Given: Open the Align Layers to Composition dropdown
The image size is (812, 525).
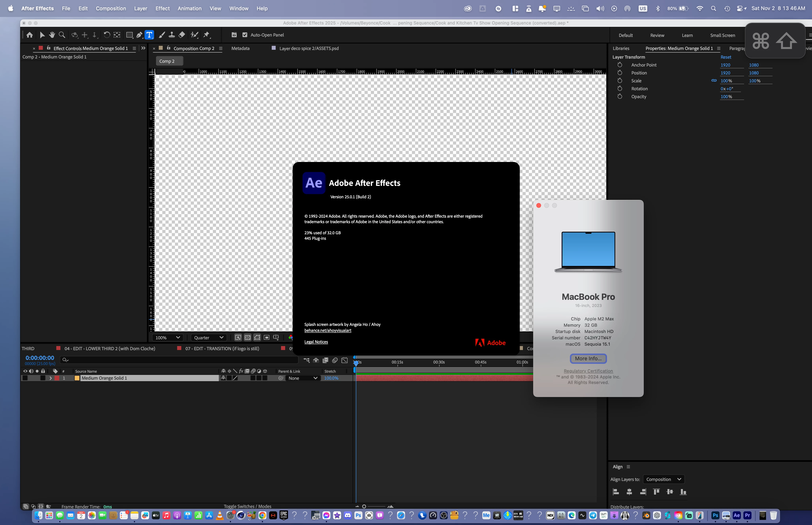Looking at the screenshot, I should click(663, 479).
